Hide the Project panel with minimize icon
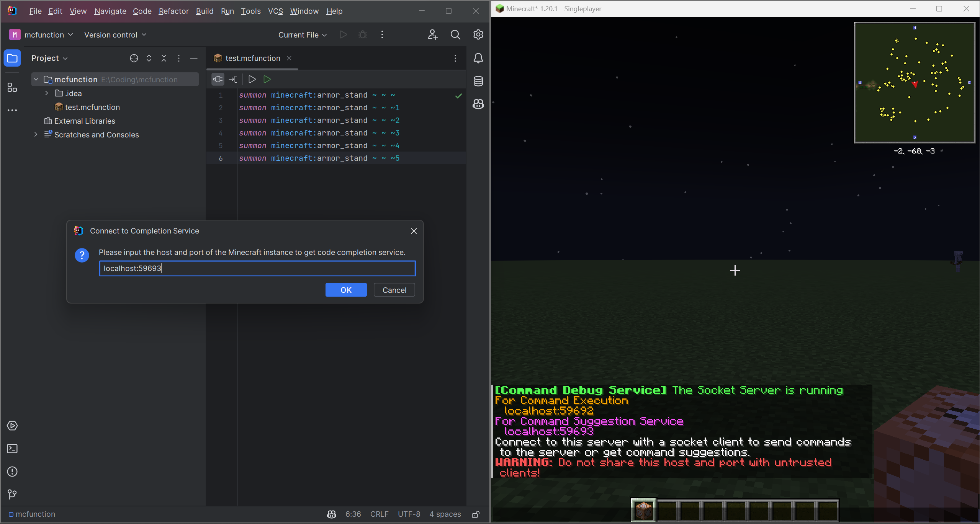 (x=194, y=58)
